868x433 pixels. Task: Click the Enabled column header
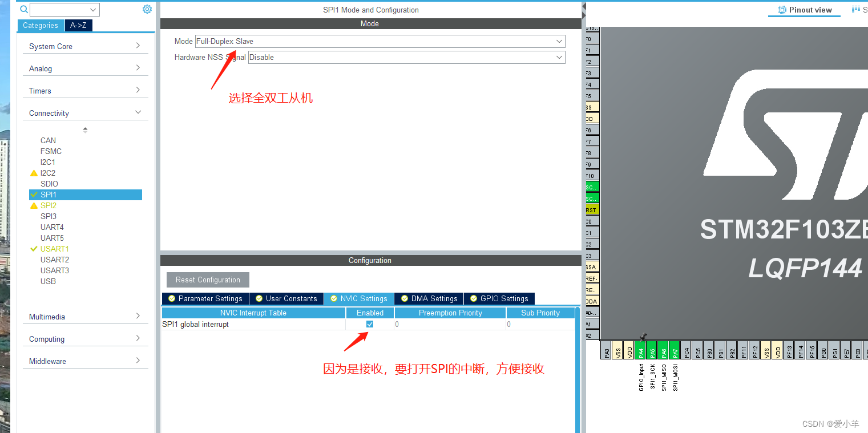(370, 313)
